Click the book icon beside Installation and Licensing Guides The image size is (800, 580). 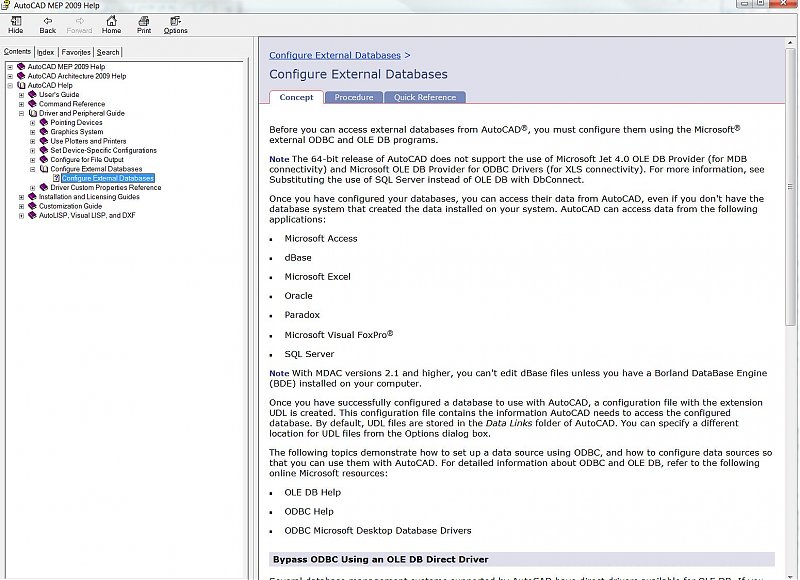(33, 196)
